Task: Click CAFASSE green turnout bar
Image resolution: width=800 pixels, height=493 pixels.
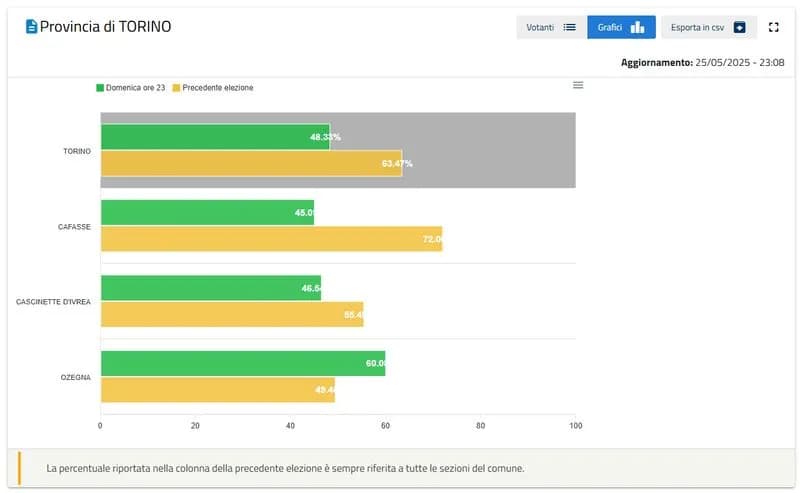Action: pos(207,212)
